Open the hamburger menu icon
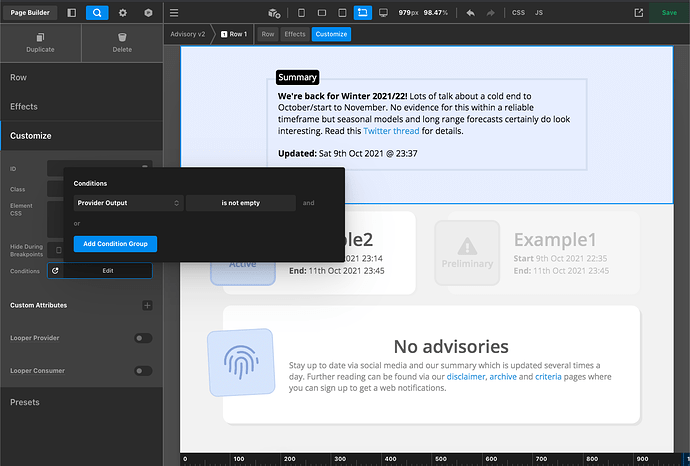Image resolution: width=690 pixels, height=466 pixels. click(175, 13)
